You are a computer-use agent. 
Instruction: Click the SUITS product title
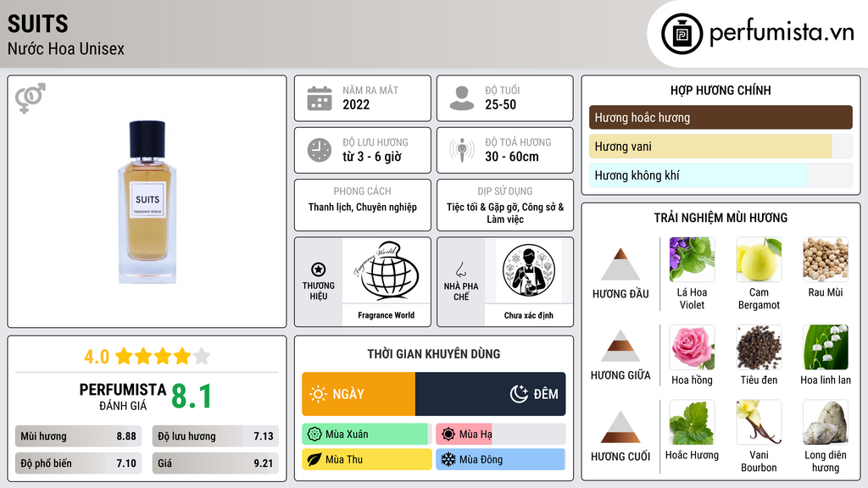(x=37, y=24)
